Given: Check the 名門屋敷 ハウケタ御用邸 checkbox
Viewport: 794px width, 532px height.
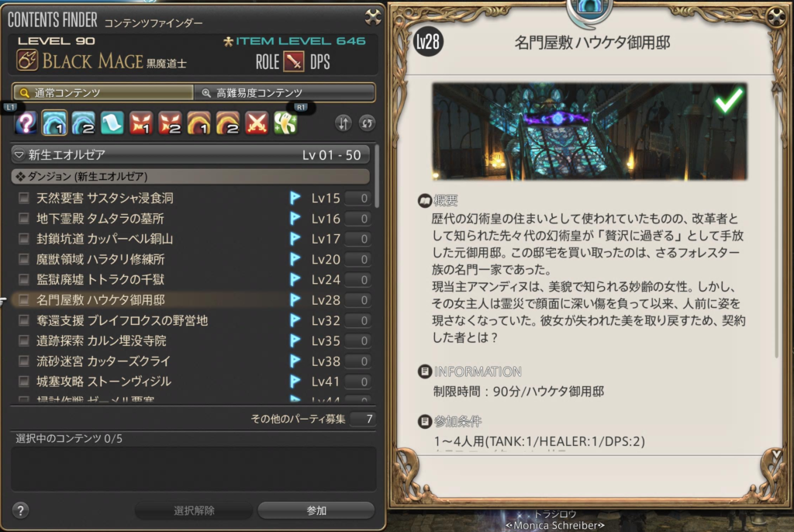Looking at the screenshot, I should [24, 300].
